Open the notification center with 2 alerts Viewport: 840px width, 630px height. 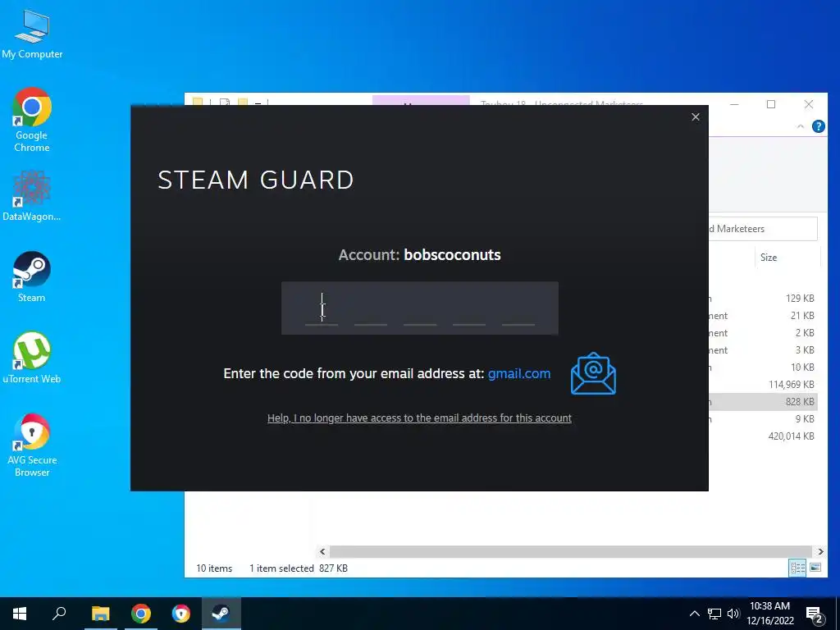[815, 614]
